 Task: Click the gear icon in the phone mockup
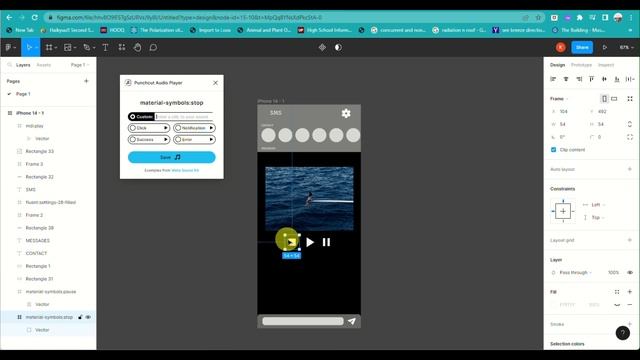346,113
